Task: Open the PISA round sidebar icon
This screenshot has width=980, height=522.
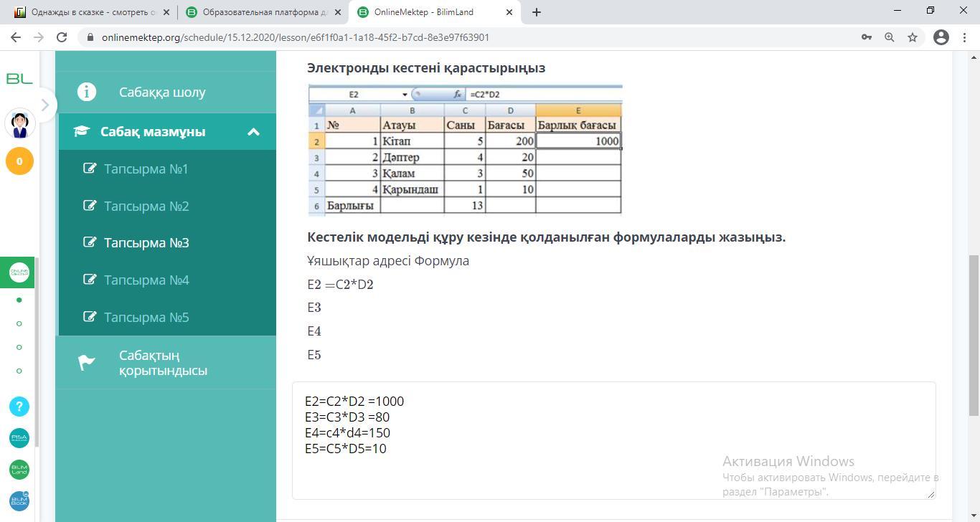Action: [19, 438]
